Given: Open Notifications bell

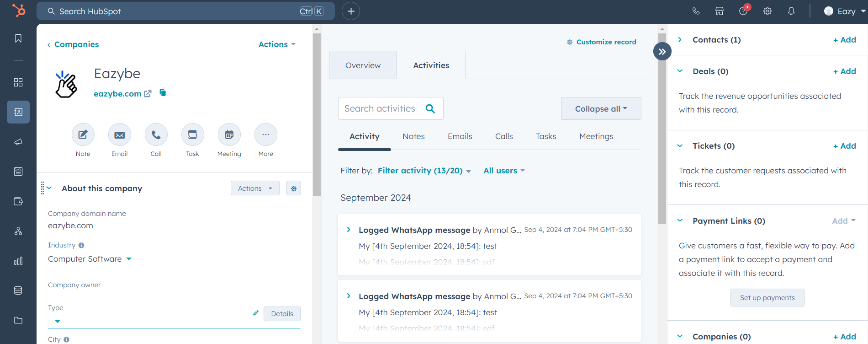Looking at the screenshot, I should tap(791, 11).
